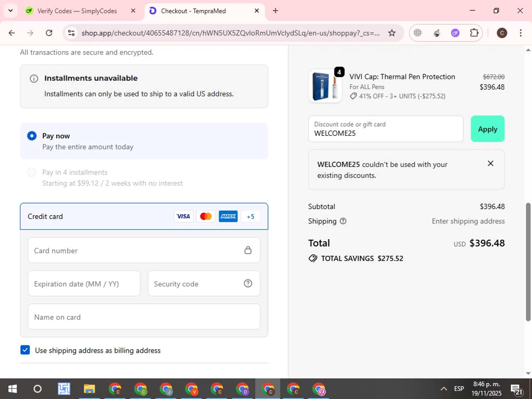Reload the checkout page
Image resolution: width=532 pixels, height=399 pixels.
pyautogui.click(x=49, y=33)
